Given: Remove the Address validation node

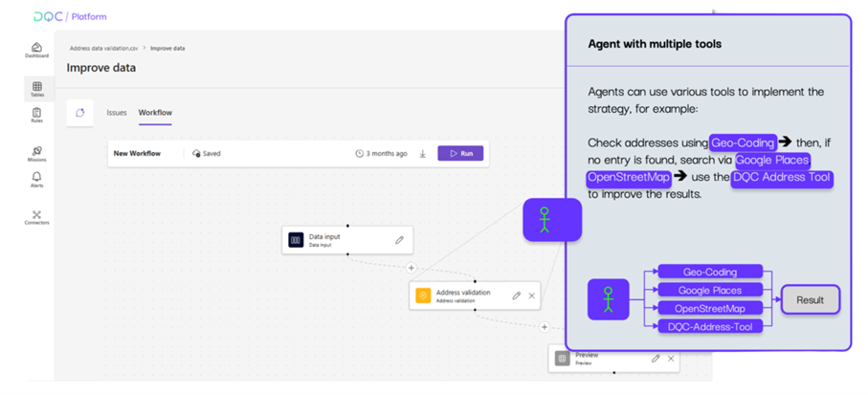Looking at the screenshot, I should point(532,296).
